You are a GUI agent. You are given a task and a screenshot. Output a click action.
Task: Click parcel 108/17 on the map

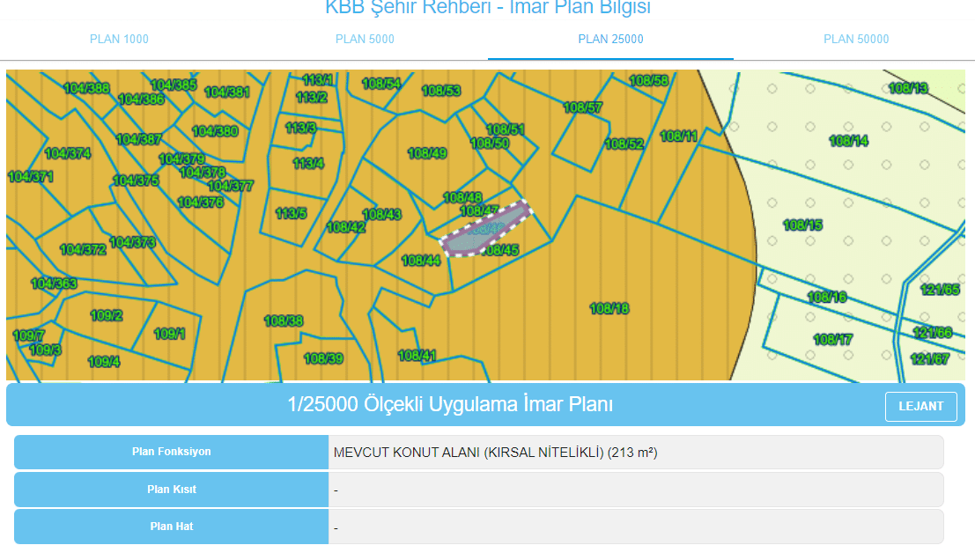click(x=832, y=339)
